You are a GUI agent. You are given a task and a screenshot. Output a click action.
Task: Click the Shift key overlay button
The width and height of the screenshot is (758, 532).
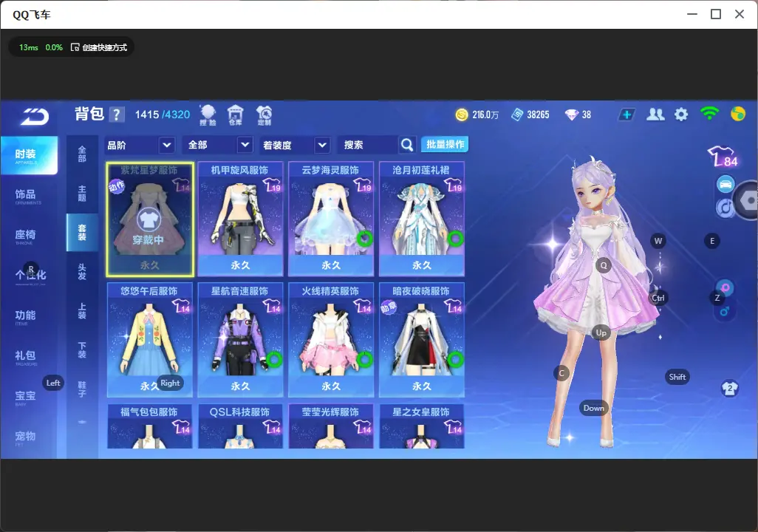[x=677, y=377]
